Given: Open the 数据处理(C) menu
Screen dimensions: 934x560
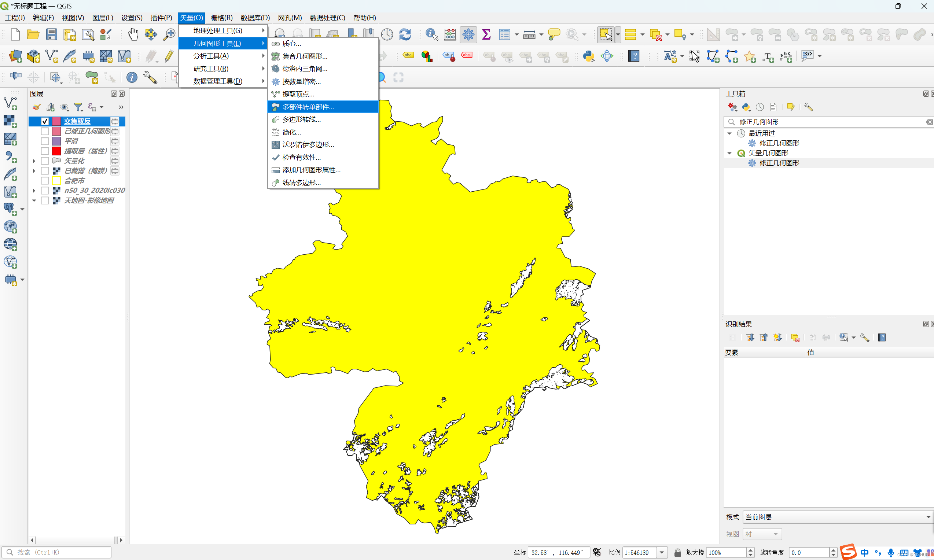Looking at the screenshot, I should click(327, 18).
